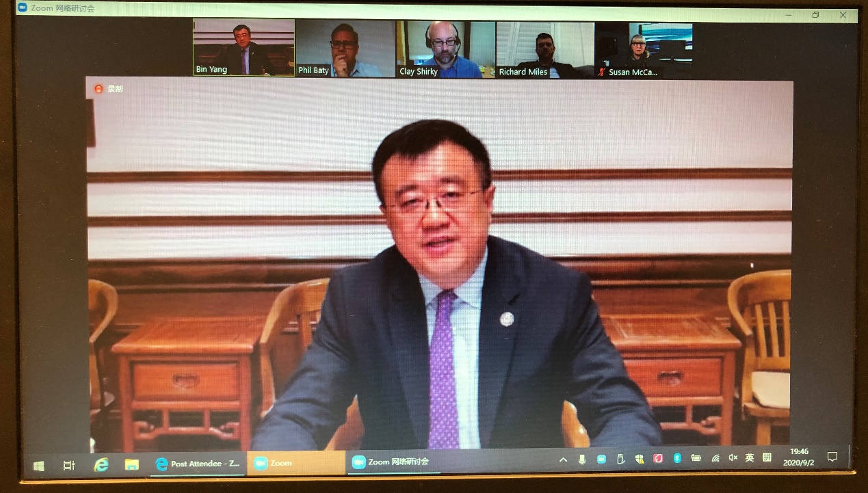Click the red recording indicator icon
This screenshot has width=868, height=493.
point(98,89)
